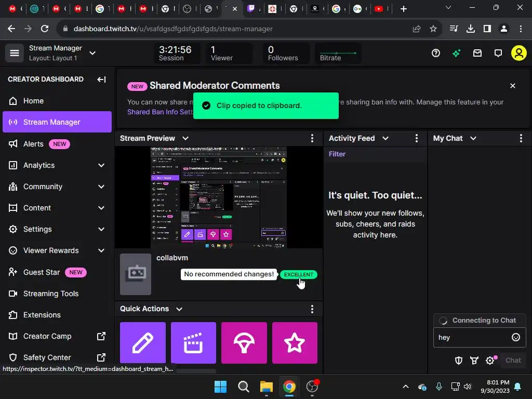Open the My Chat panel dropdown

[473, 138]
